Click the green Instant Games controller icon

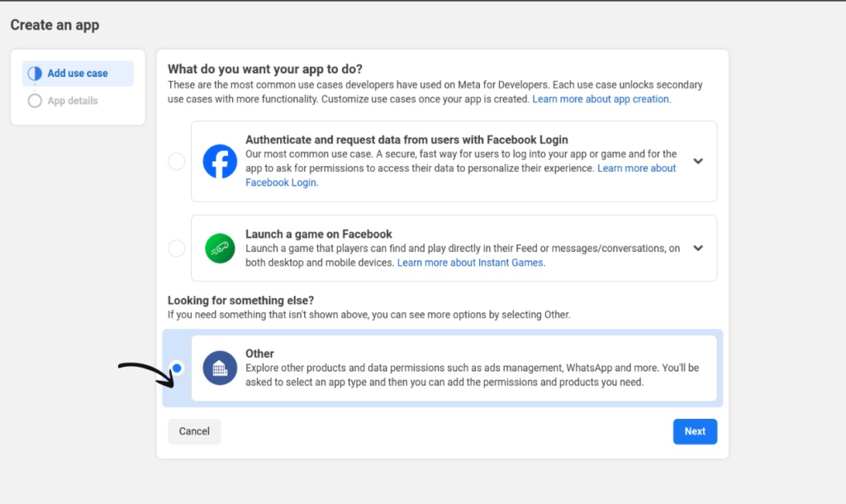tap(220, 248)
